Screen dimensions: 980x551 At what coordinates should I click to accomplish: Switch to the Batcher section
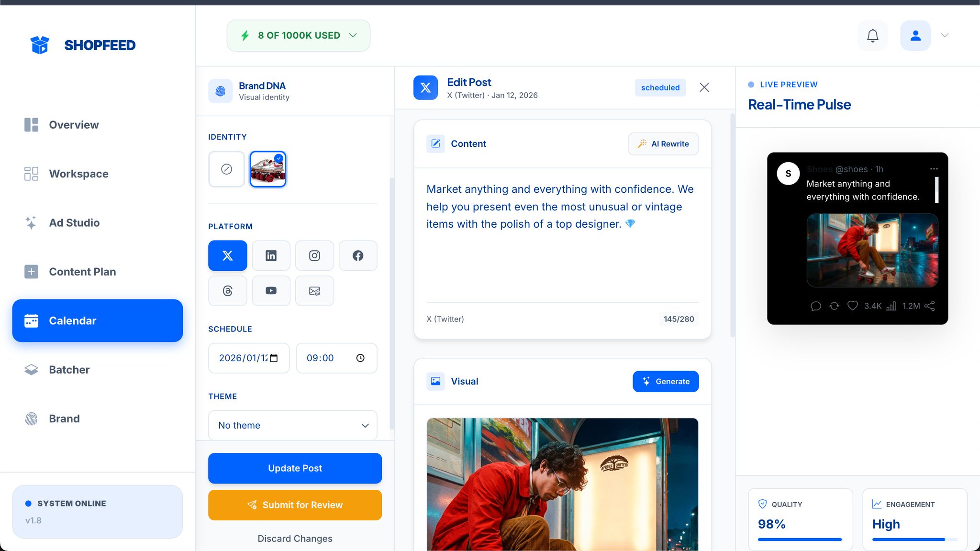click(x=69, y=369)
